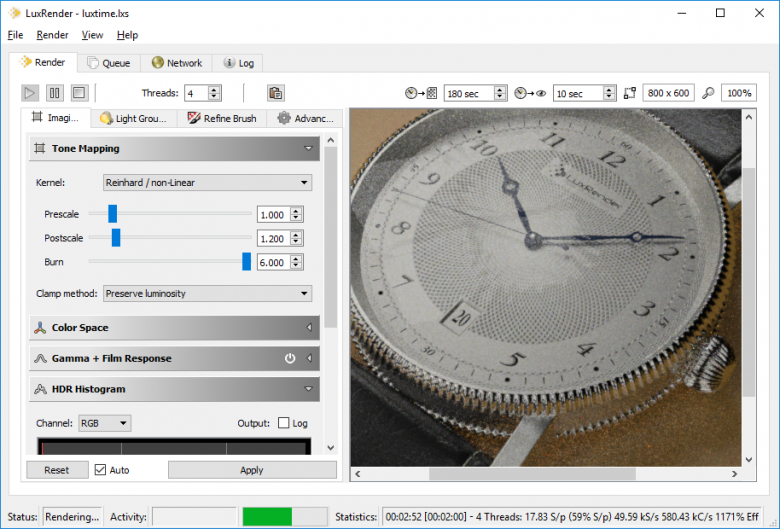Open the View menu

pos(92,35)
